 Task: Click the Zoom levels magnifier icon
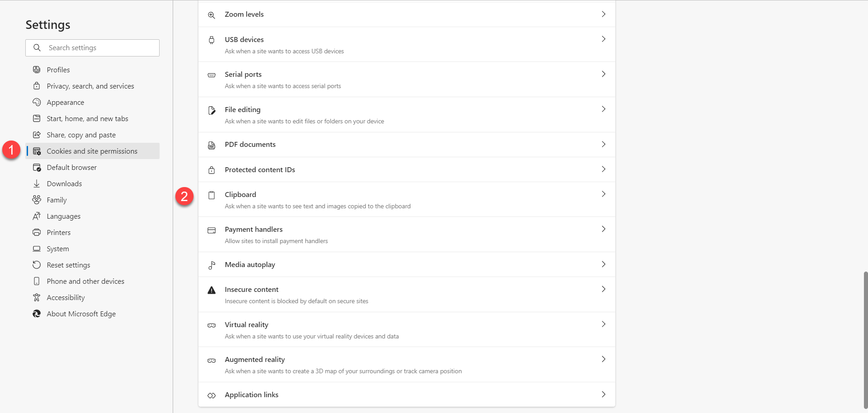[x=212, y=14]
